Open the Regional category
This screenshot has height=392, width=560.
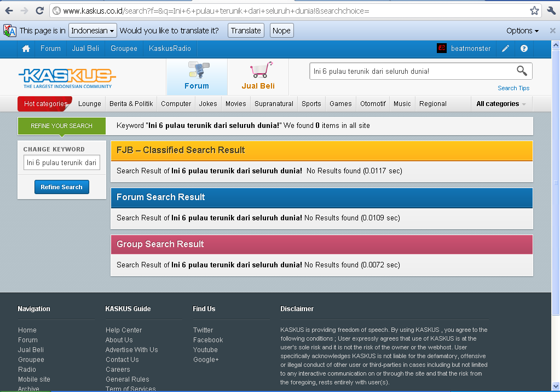[x=433, y=104]
